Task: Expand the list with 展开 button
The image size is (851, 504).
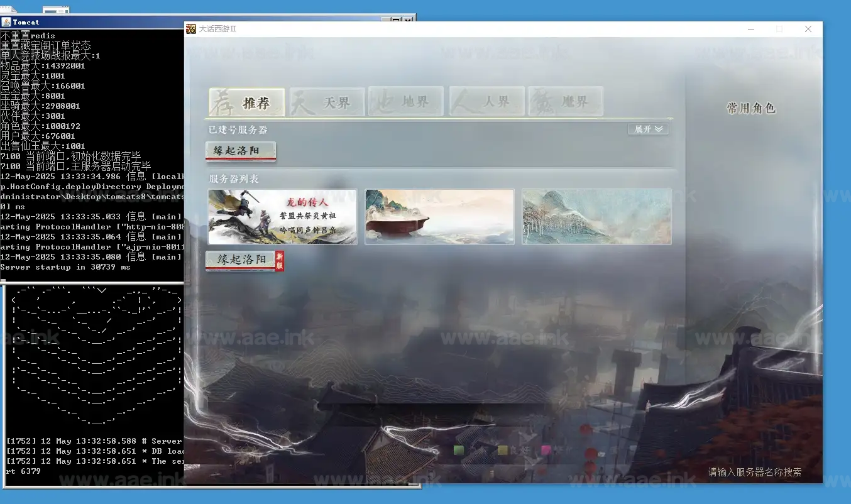Action: (648, 129)
